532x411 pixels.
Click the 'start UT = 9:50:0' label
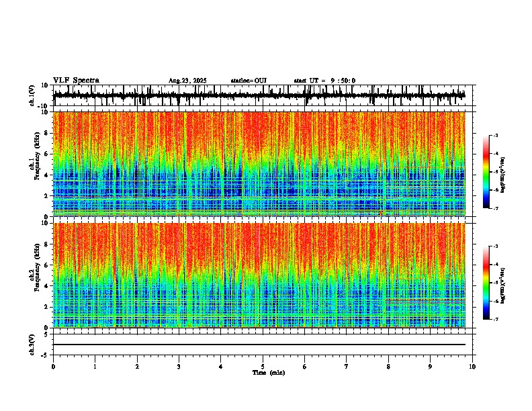point(324,81)
